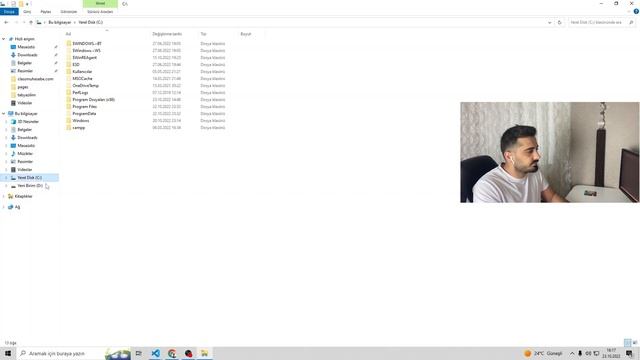Sort by Değiştirme tarihi column header
This screenshot has width=640, height=360.
(167, 34)
